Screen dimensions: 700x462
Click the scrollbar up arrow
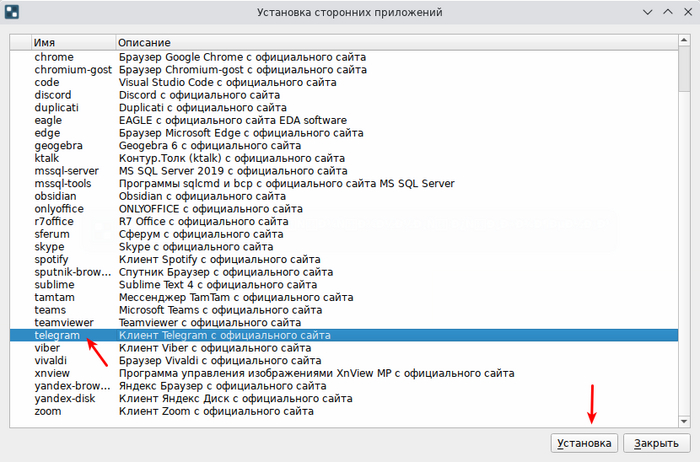684,41
